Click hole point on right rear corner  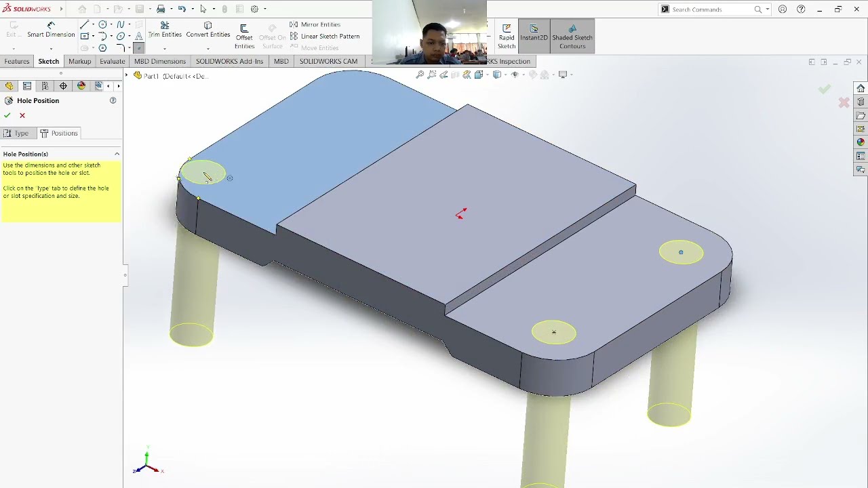click(681, 252)
